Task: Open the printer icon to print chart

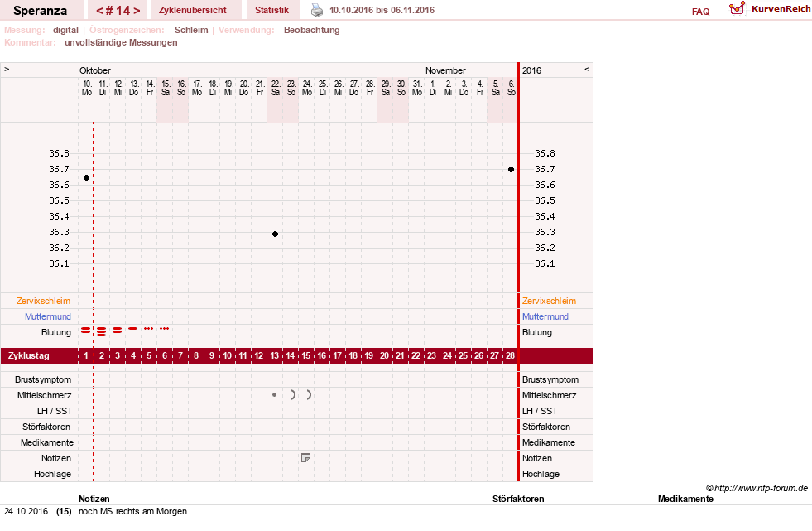Action: tap(317, 10)
